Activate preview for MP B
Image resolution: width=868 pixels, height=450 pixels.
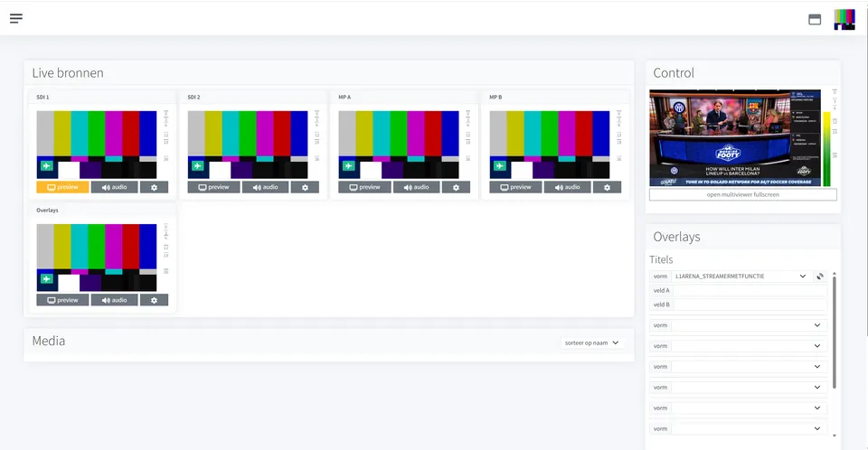pos(515,187)
